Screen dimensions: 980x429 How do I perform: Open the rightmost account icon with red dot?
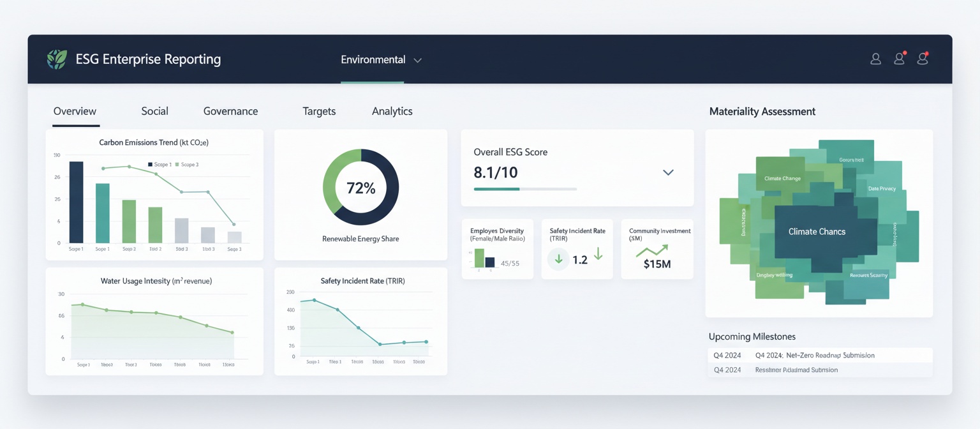pyautogui.click(x=922, y=59)
